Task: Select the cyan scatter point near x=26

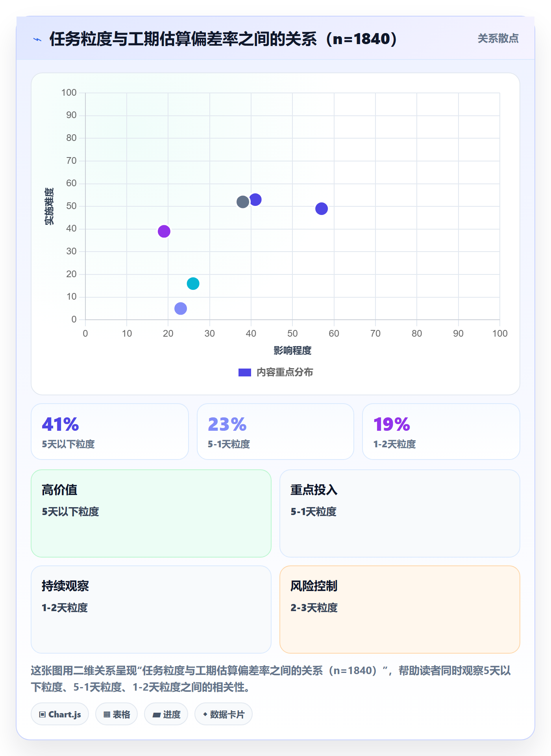Action: [193, 283]
